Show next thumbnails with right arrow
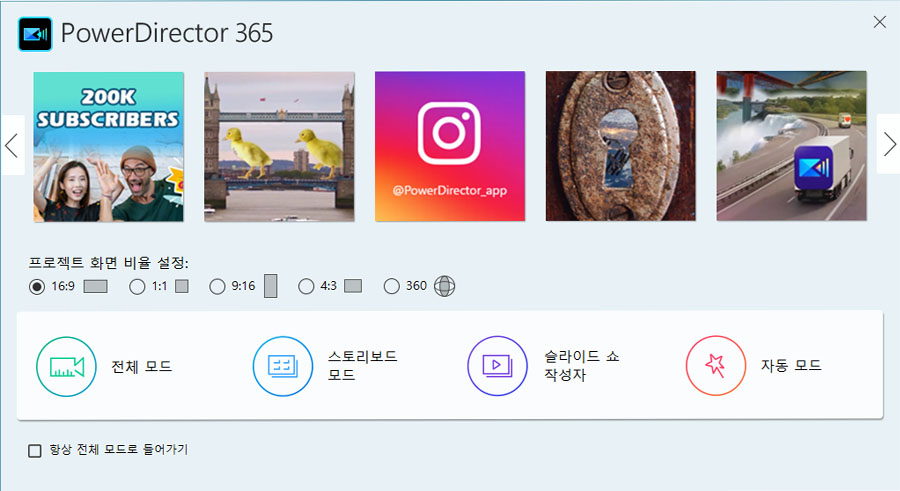The width and height of the screenshot is (900, 491). click(x=889, y=144)
